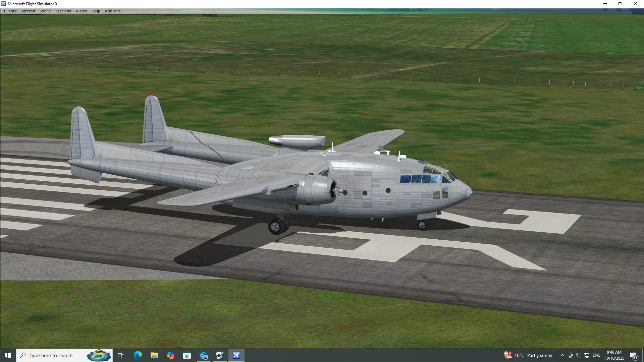Open the Flights menu
This screenshot has height=362, width=644.
10,11
